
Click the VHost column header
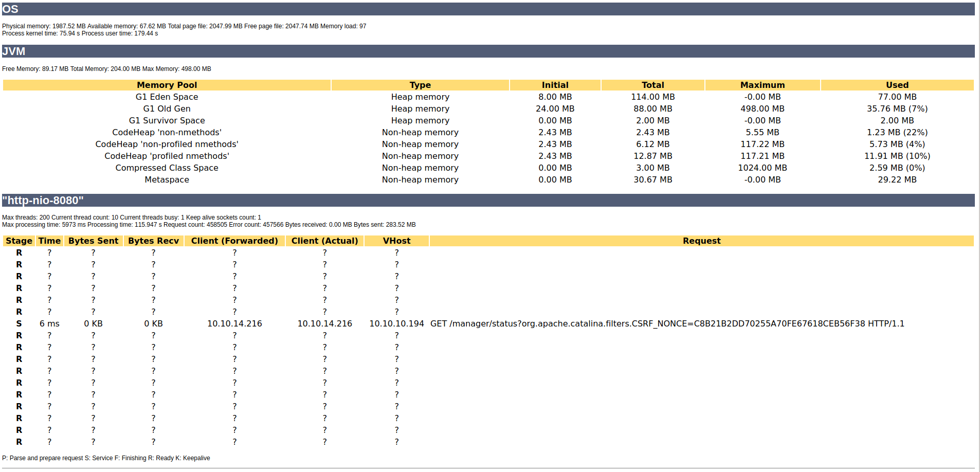(x=396, y=241)
